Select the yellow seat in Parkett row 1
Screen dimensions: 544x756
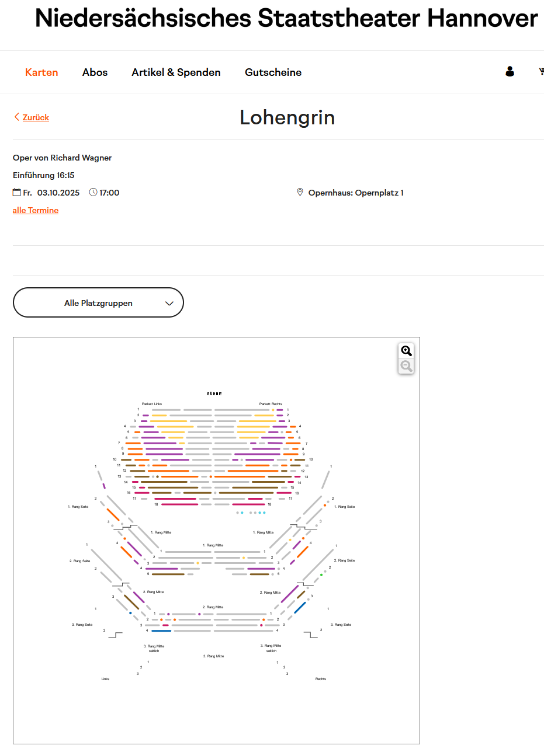coord(273,410)
